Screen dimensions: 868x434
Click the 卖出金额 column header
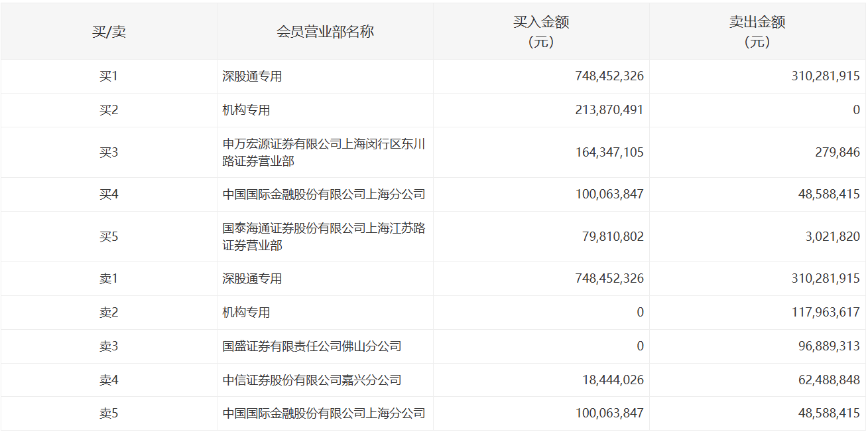[757, 32]
